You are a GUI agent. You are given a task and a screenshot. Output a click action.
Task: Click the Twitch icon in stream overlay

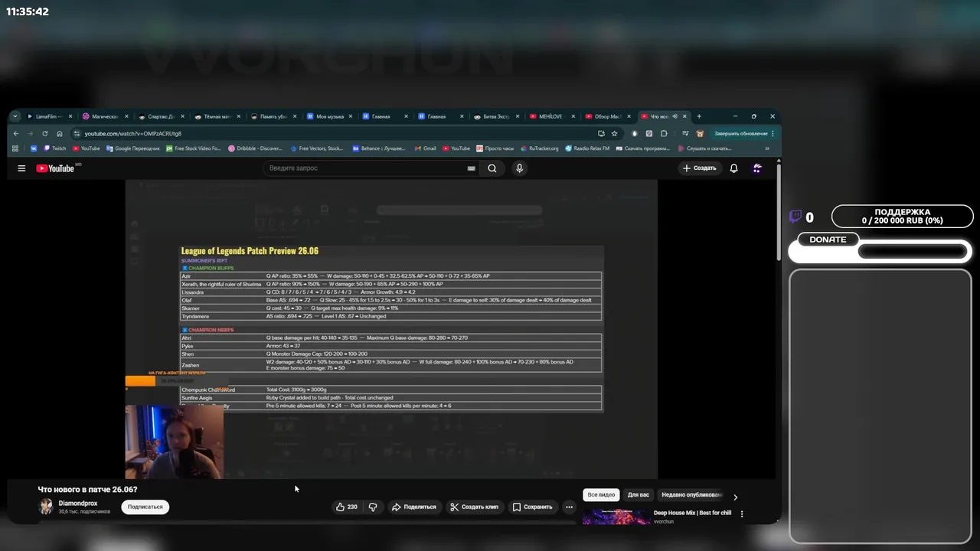[x=795, y=217]
